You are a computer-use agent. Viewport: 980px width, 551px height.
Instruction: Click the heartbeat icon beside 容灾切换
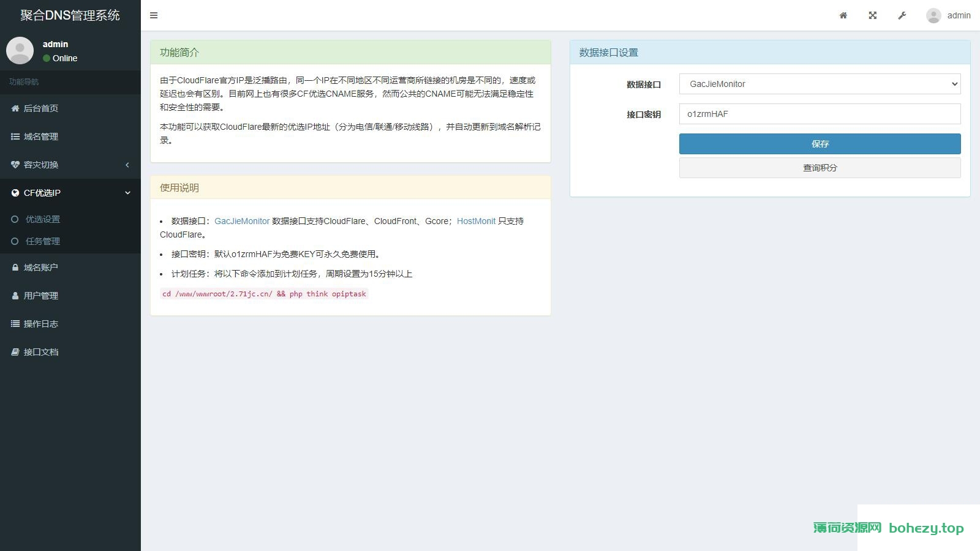click(15, 165)
